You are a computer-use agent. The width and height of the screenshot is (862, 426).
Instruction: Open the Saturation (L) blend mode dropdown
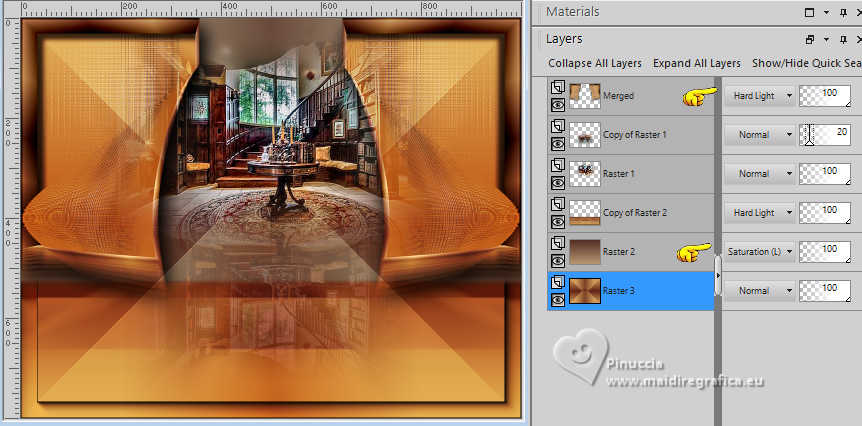point(759,252)
